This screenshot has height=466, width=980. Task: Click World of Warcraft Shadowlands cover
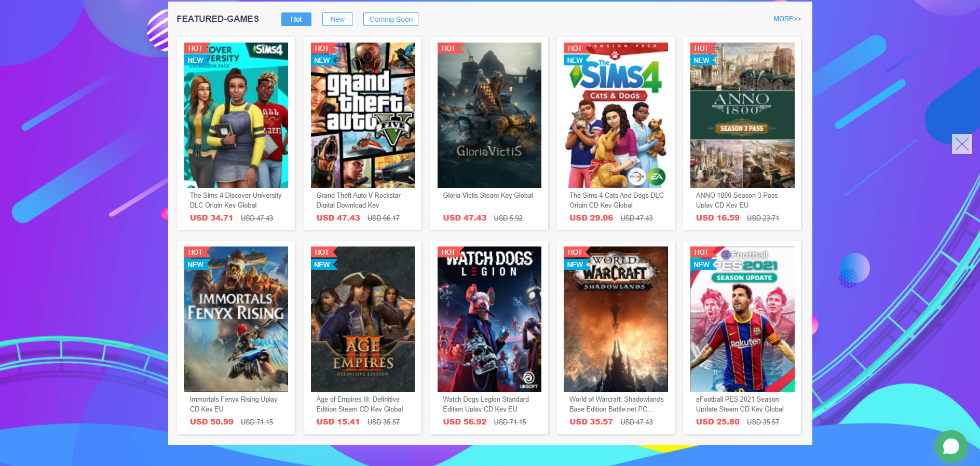tap(616, 319)
